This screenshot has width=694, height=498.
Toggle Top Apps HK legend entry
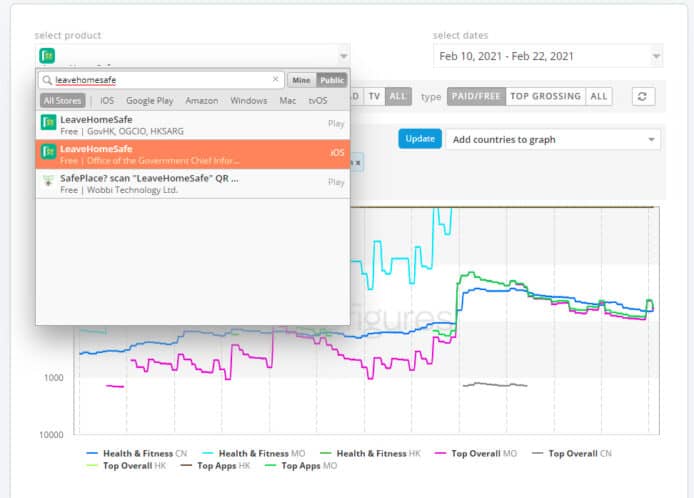click(x=215, y=466)
